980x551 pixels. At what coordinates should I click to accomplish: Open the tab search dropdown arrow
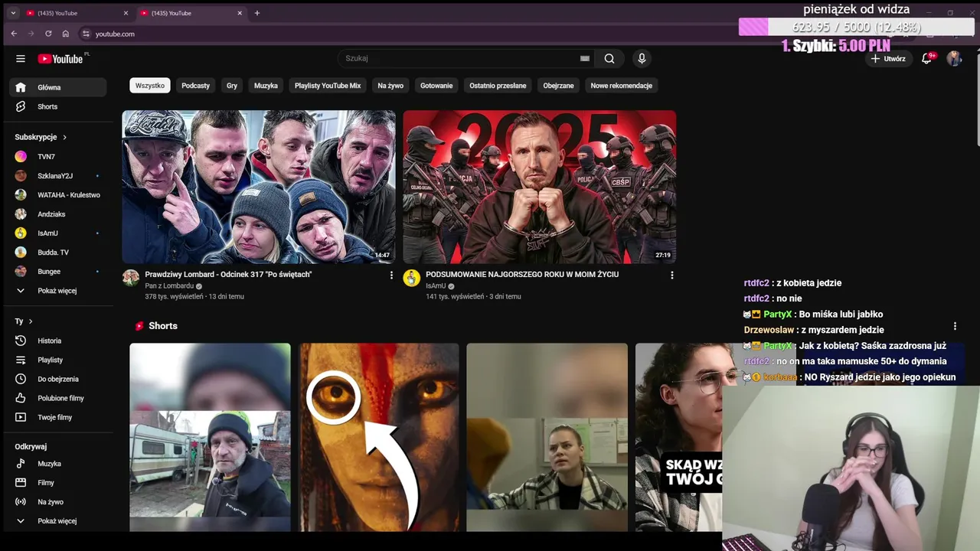click(13, 13)
